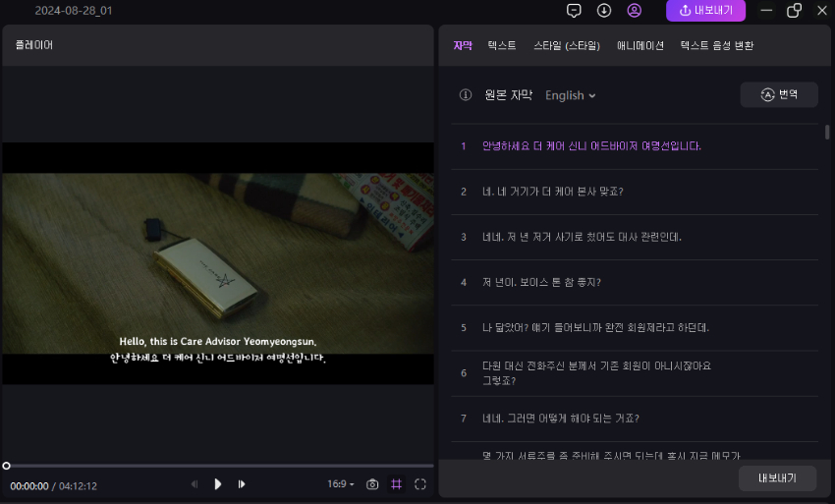The height and width of the screenshot is (504, 835).
Task: Click the purple 내보내기 button at top
Action: click(x=705, y=11)
